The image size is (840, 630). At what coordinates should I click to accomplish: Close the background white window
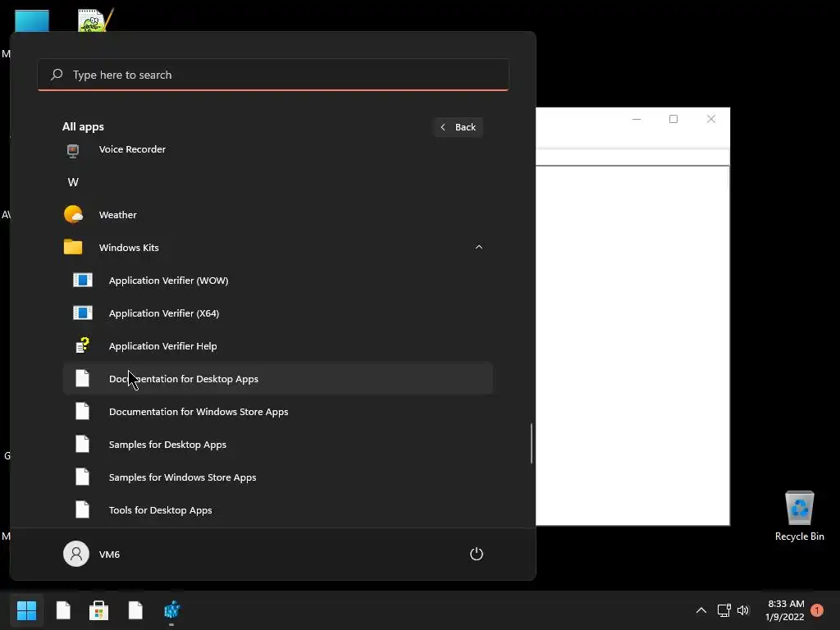tap(711, 119)
